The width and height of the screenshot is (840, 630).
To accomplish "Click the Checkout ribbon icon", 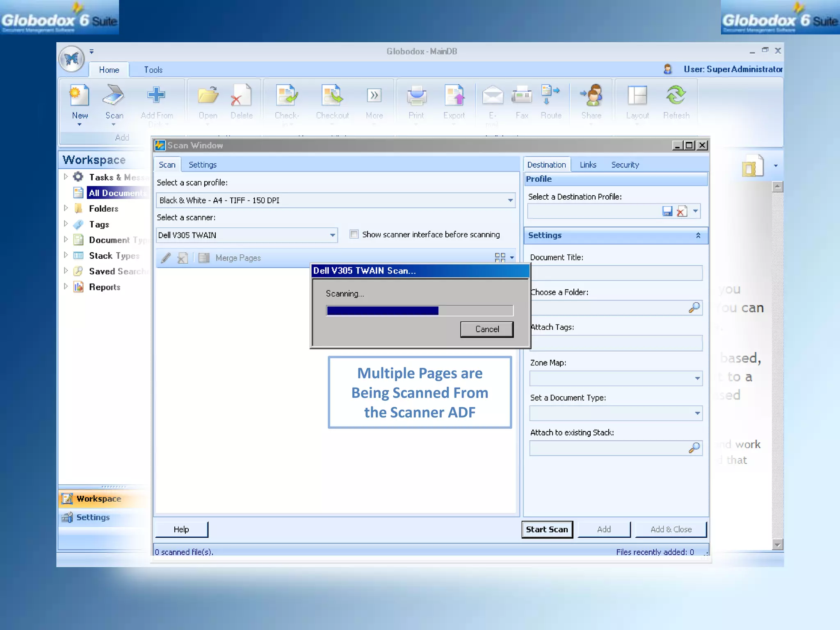I will [x=332, y=96].
